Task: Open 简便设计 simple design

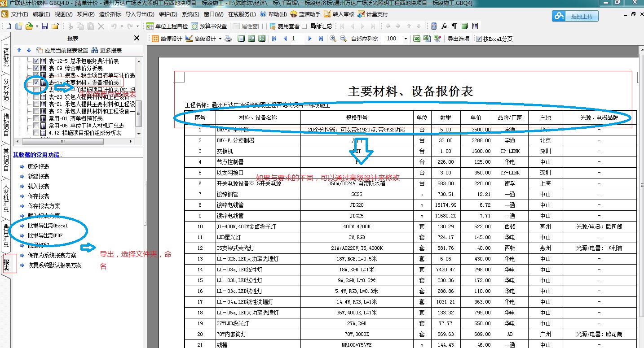Action: pyautogui.click(x=167, y=39)
